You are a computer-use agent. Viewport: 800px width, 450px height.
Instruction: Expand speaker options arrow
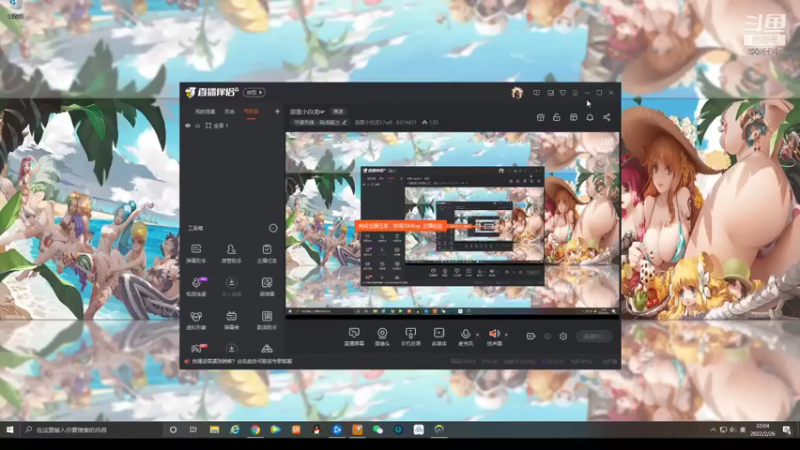[506, 335]
